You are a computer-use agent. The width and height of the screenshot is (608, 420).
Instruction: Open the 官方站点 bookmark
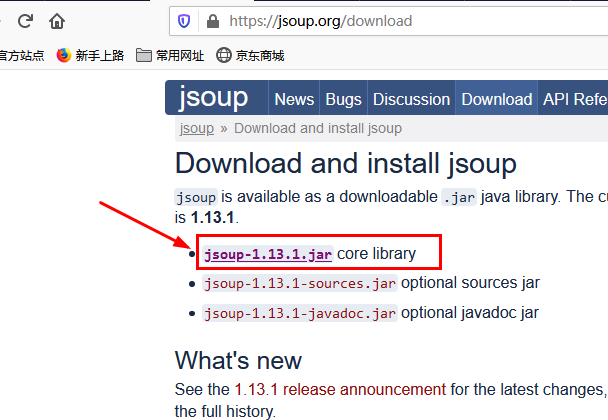tap(22, 55)
